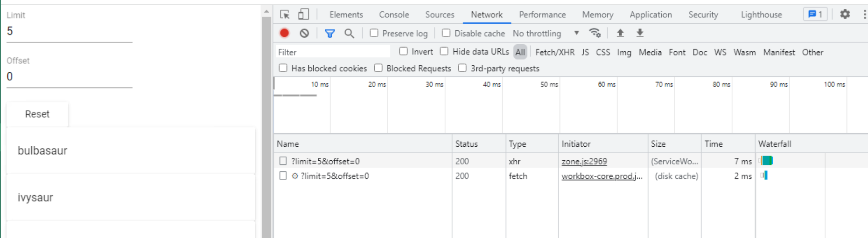This screenshot has width=868, height=238.
Task: Filter requests by Manifest
Action: coord(779,52)
